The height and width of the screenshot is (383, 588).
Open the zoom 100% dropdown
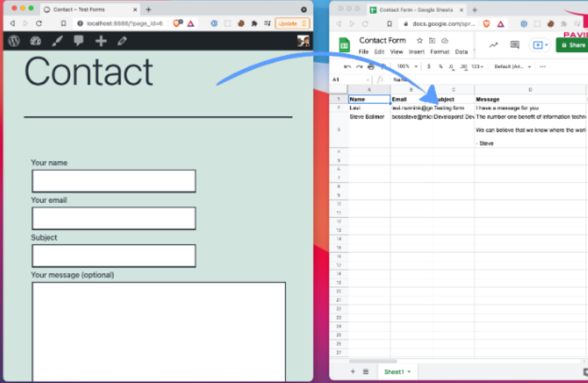(x=406, y=66)
